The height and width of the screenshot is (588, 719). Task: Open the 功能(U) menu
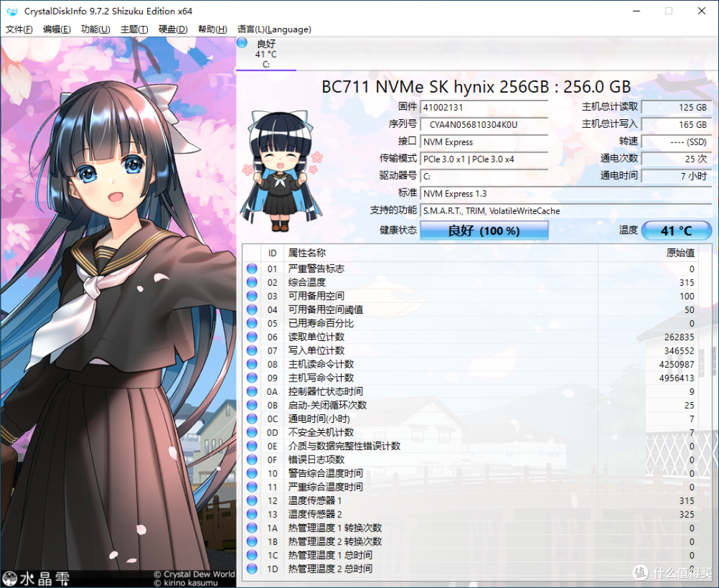95,29
